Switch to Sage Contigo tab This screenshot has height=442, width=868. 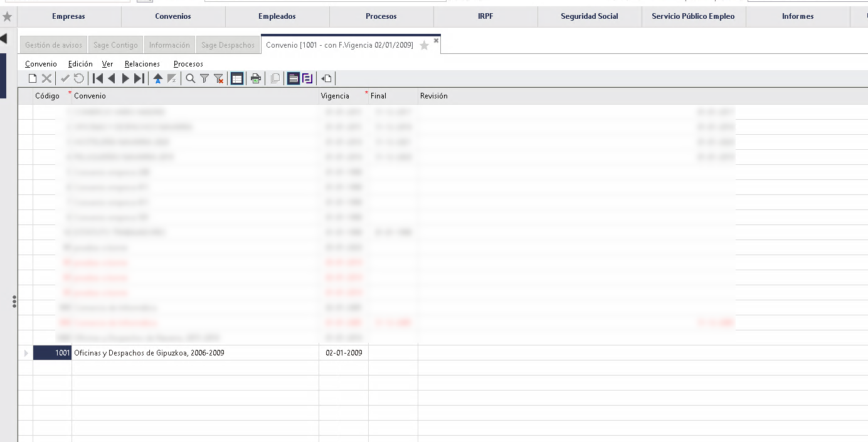(115, 45)
